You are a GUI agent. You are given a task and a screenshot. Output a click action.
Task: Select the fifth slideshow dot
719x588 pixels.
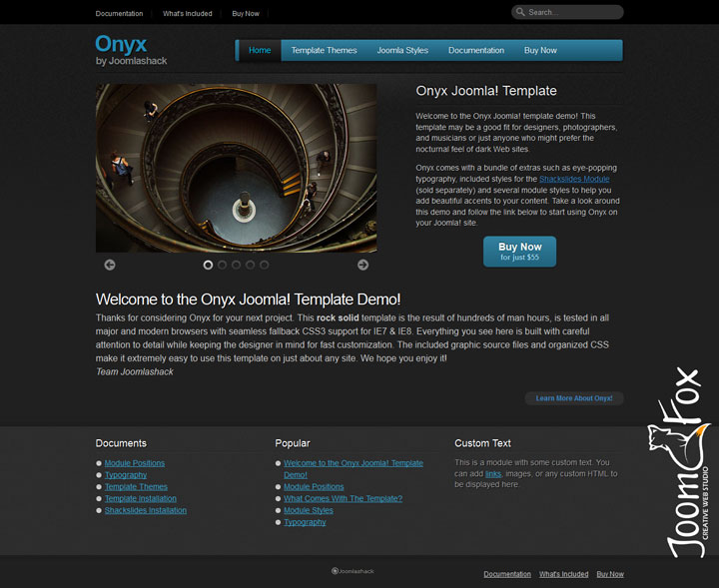pos(264,265)
